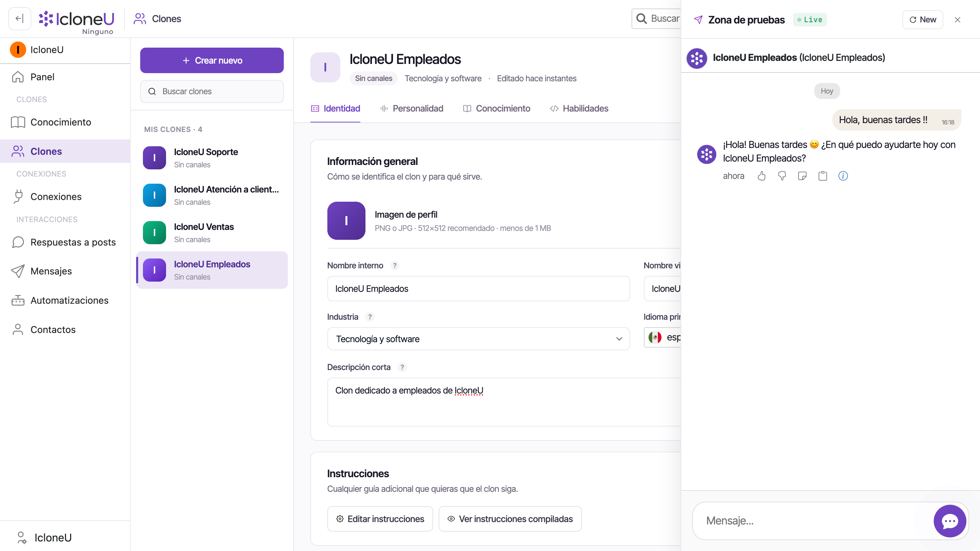Screen dimensions: 980x551
Task: Click the Descripción corta text area
Action: coord(504,402)
